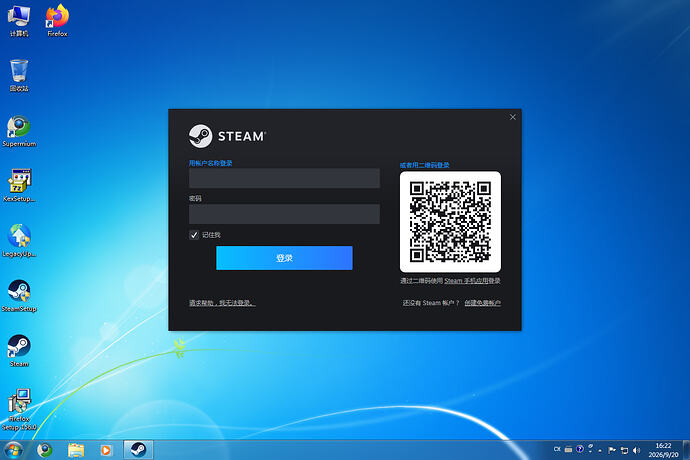Focus the account name input field
690x460 pixels.
(284, 178)
